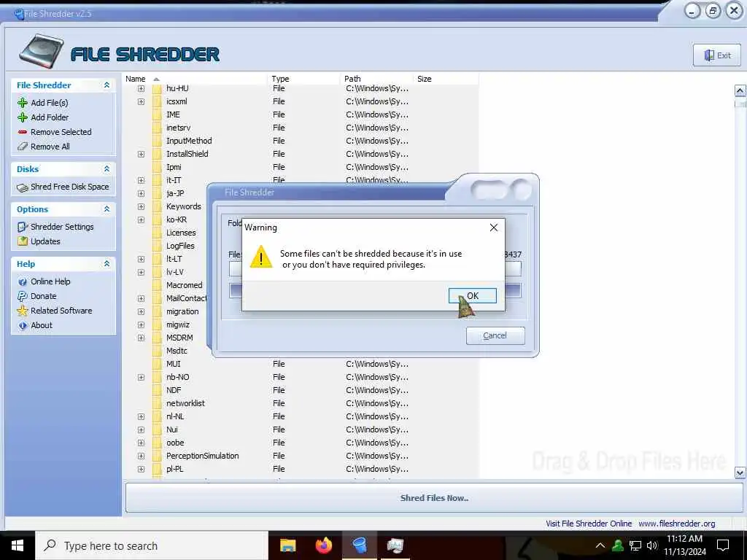Open Shredder Settings via its icon
Viewport: 747px width, 560px height.
coord(23,227)
